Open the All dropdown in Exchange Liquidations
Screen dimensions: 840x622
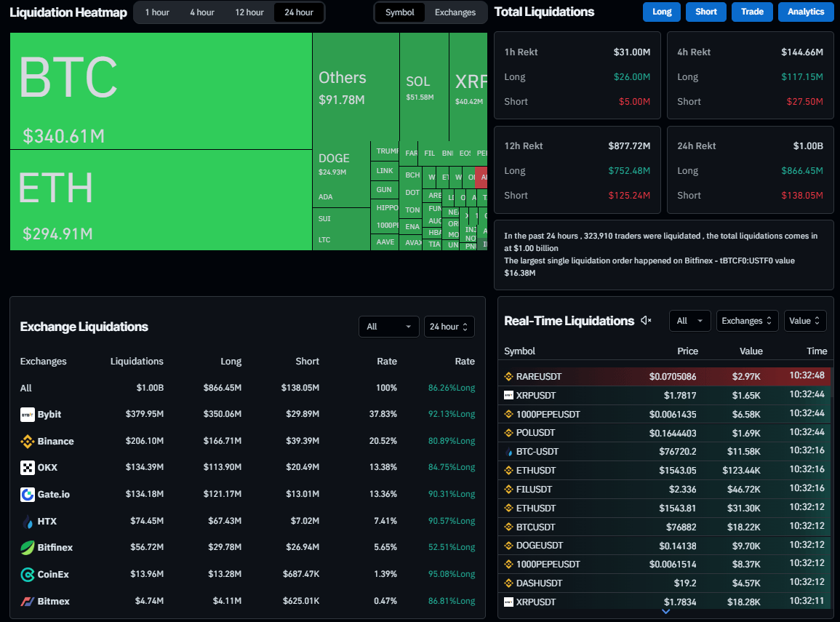click(389, 327)
